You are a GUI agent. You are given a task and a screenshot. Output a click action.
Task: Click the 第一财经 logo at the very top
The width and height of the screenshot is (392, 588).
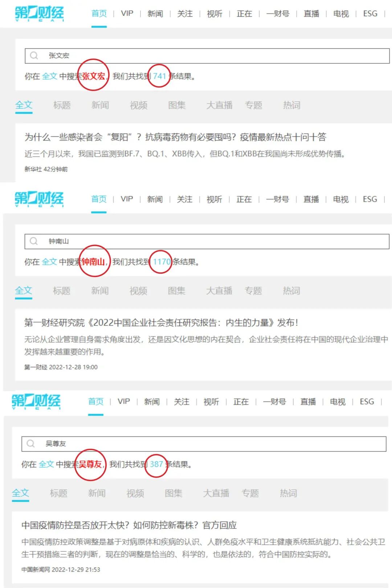coord(39,14)
